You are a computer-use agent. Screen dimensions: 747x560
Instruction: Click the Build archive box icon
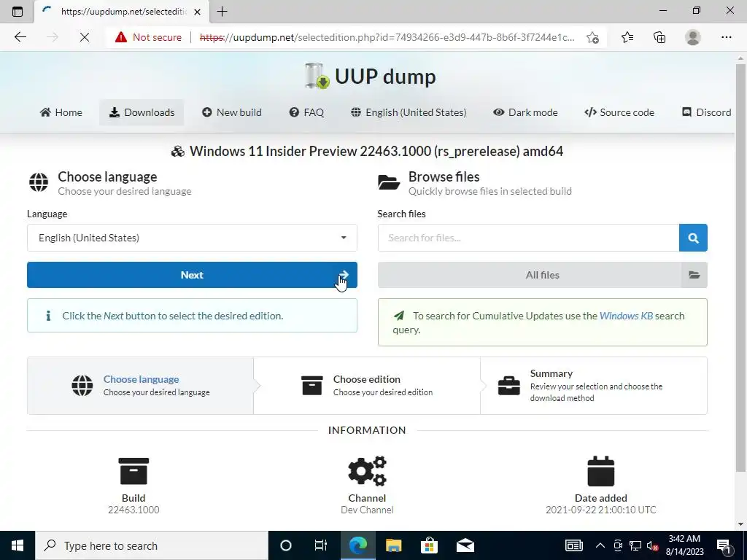pos(133,471)
